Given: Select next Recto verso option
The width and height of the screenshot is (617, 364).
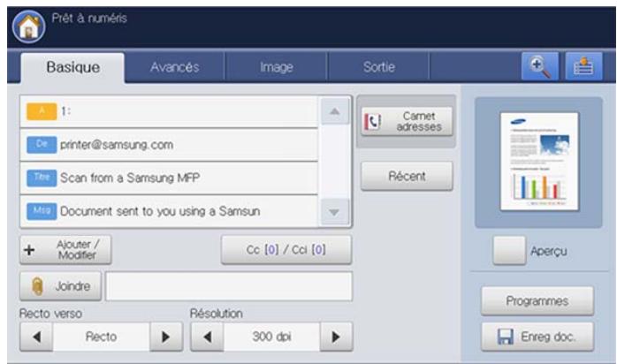Looking at the screenshot, I should (166, 337).
